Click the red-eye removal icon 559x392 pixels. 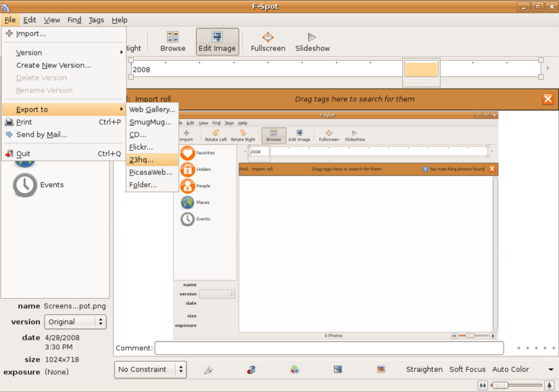click(251, 369)
